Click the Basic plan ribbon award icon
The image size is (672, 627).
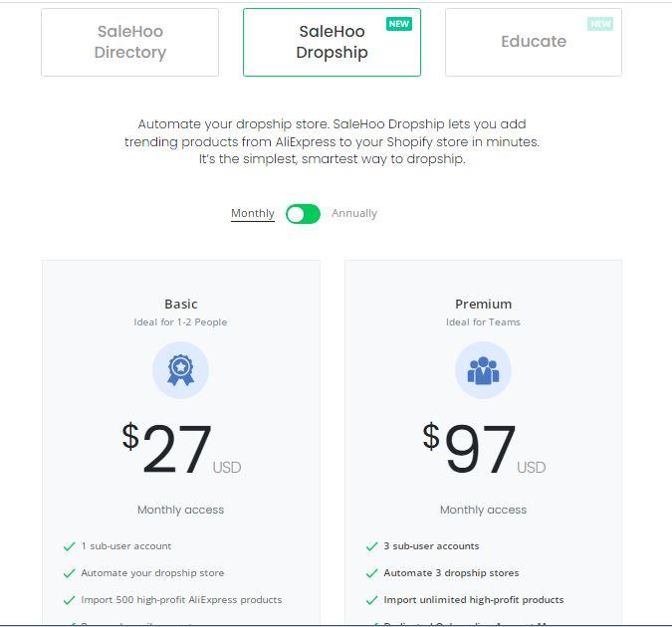tap(180, 370)
